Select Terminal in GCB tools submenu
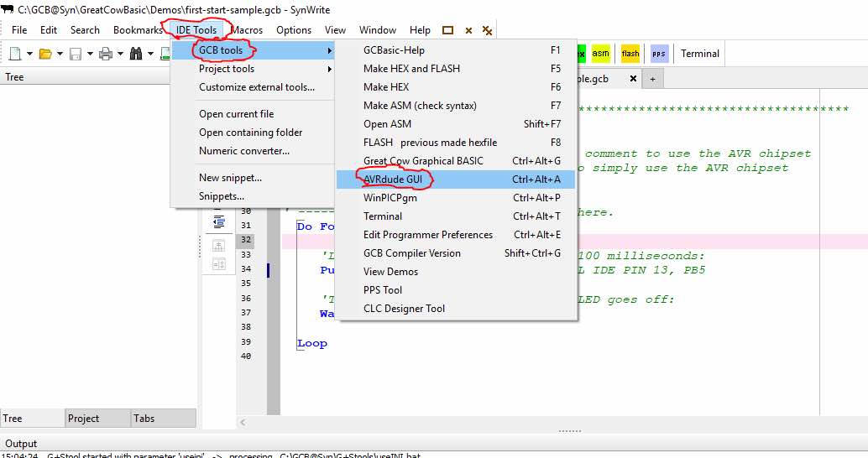868x458 pixels. (x=456, y=216)
